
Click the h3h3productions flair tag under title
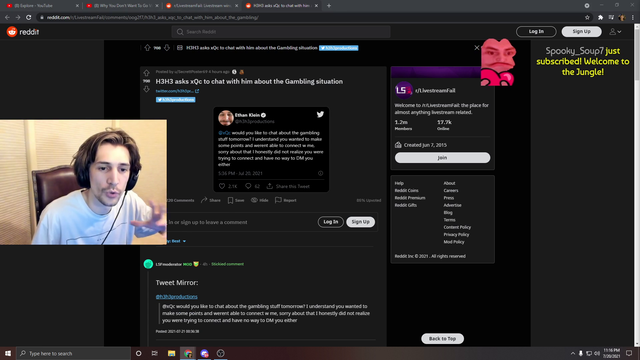tap(176, 100)
